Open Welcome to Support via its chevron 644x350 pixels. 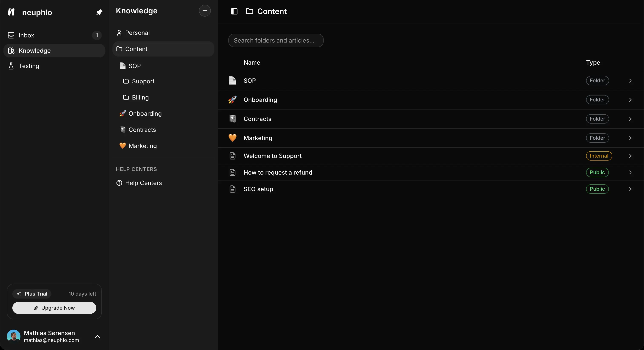tap(630, 156)
